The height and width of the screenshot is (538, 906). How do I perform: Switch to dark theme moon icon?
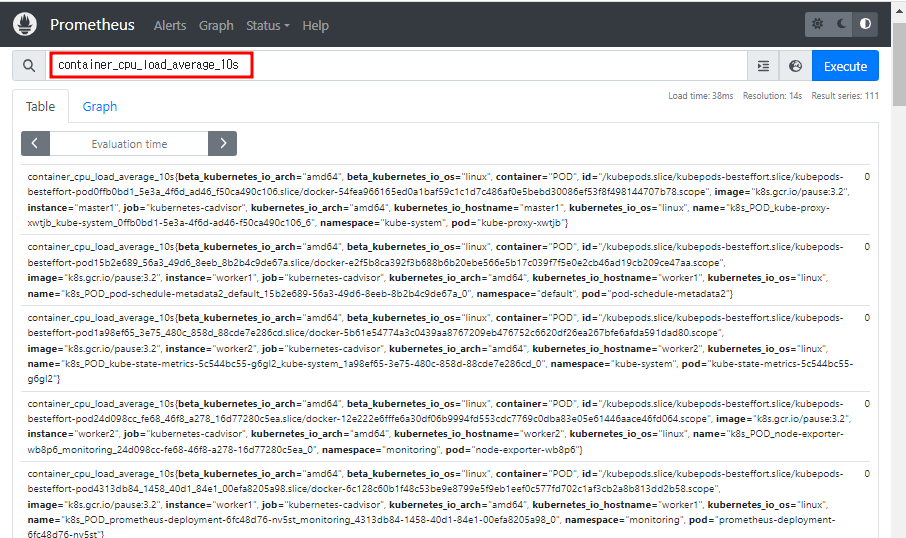tap(841, 24)
